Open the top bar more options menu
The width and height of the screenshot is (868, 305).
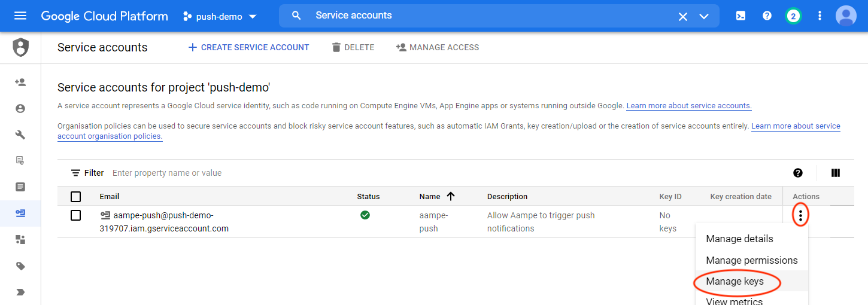pyautogui.click(x=820, y=16)
